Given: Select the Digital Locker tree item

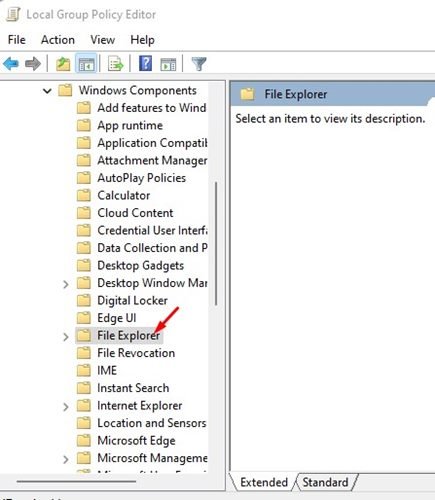Looking at the screenshot, I should point(132,301).
